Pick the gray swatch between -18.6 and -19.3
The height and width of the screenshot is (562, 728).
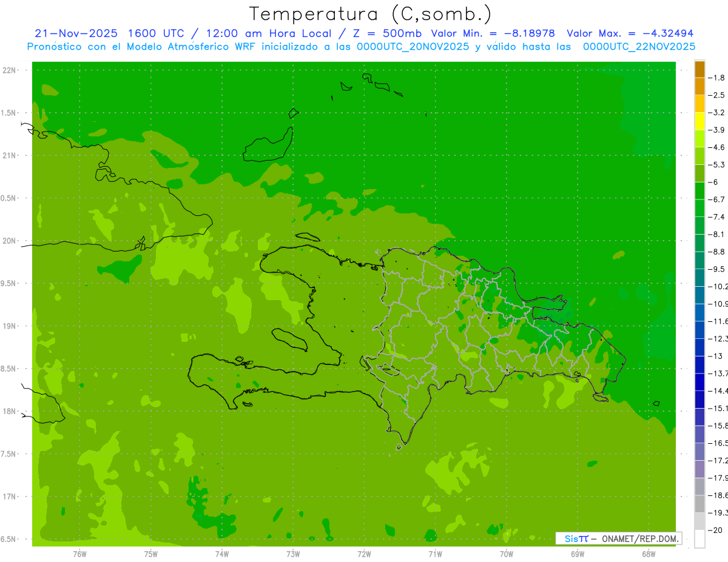point(699,504)
